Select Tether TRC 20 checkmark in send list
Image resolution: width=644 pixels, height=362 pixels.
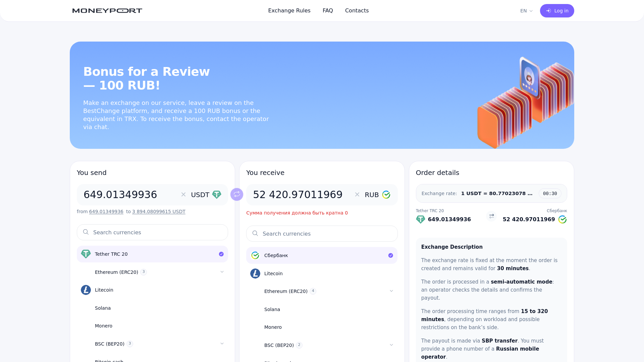click(x=221, y=254)
